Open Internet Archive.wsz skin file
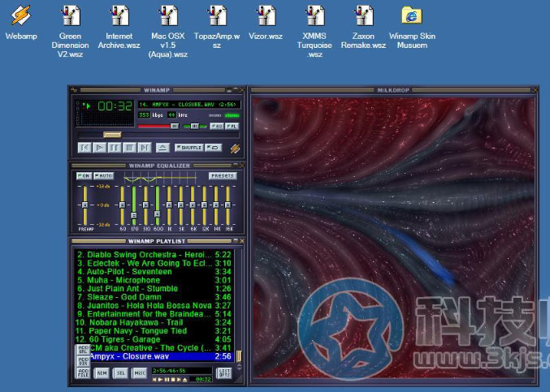The height and width of the screenshot is (392, 550). [x=119, y=27]
